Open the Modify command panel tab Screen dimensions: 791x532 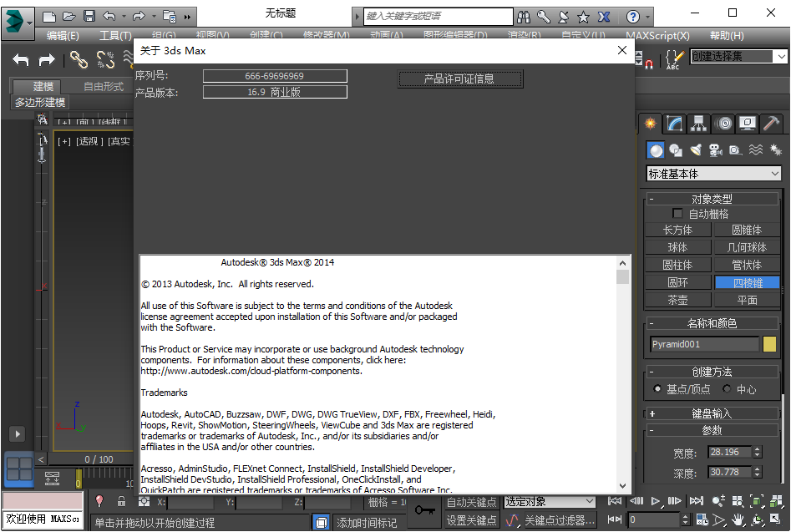674,124
